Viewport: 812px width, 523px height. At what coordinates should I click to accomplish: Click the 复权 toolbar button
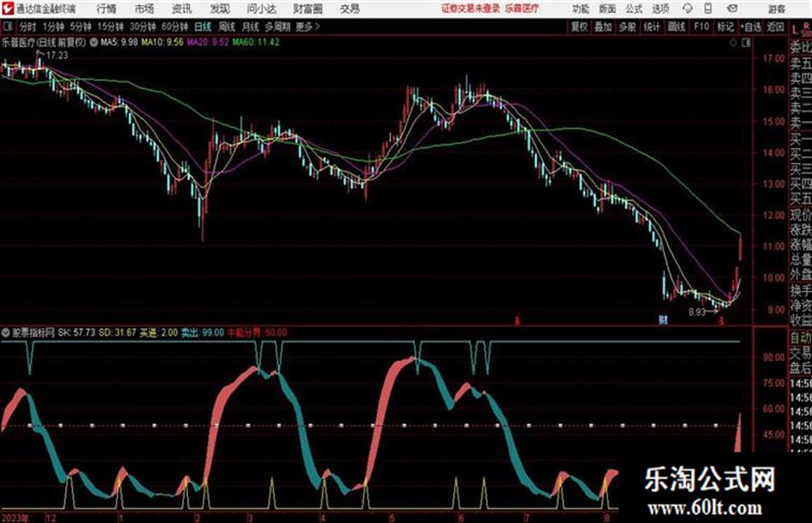(579, 27)
